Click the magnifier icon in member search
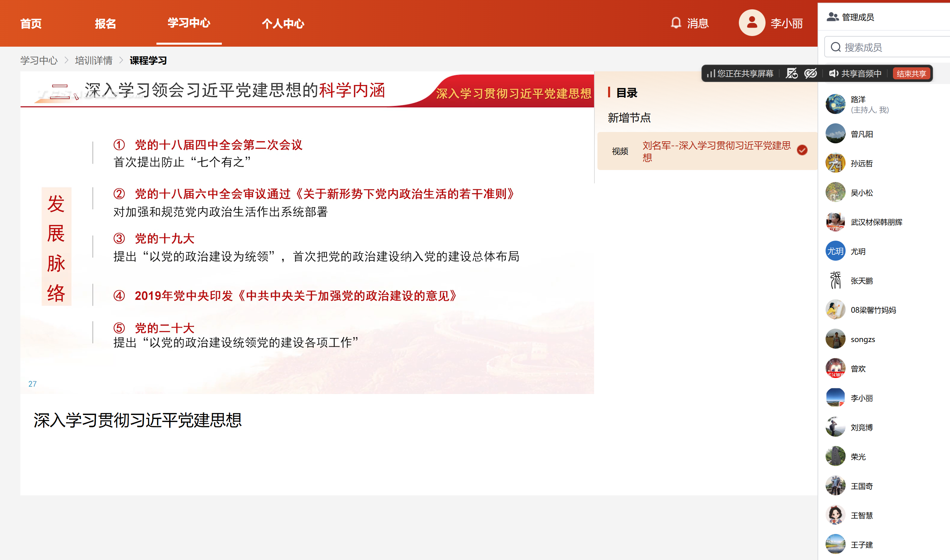 [836, 47]
